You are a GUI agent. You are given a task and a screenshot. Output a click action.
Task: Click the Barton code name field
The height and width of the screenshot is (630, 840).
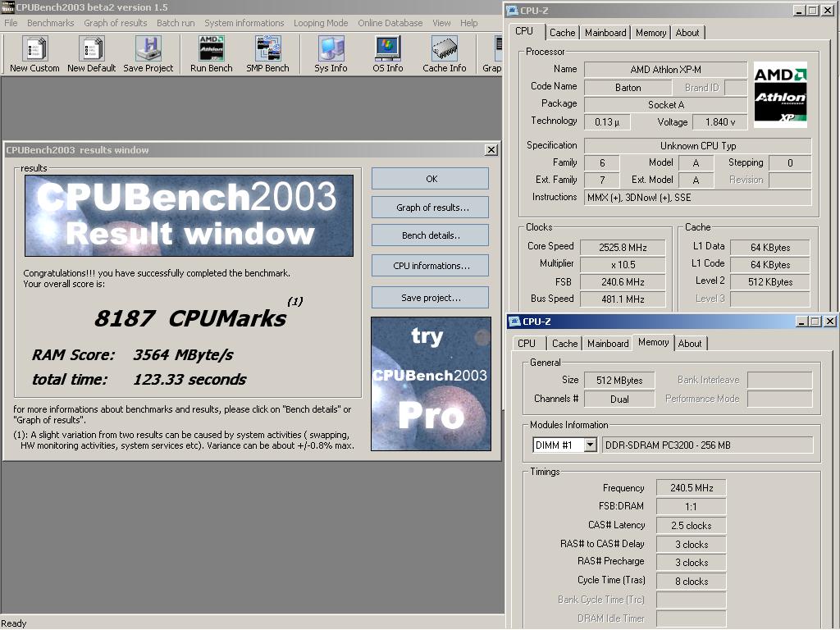628,87
